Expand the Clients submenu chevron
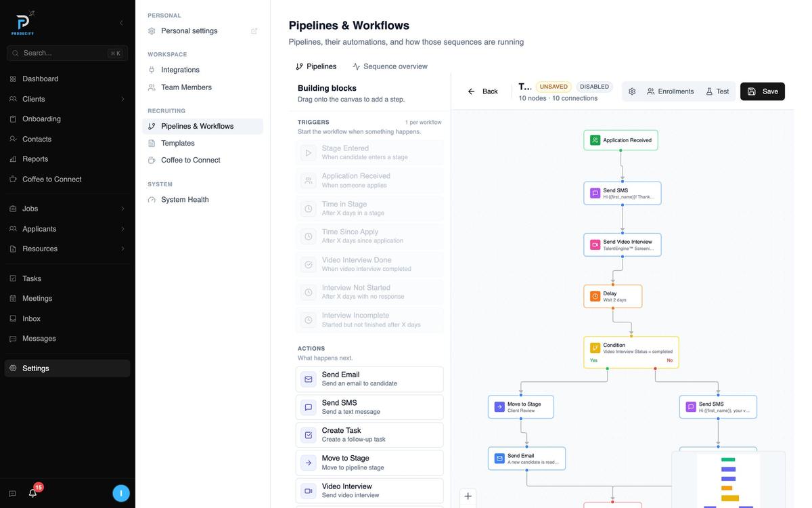This screenshot has width=812, height=508. [122, 99]
